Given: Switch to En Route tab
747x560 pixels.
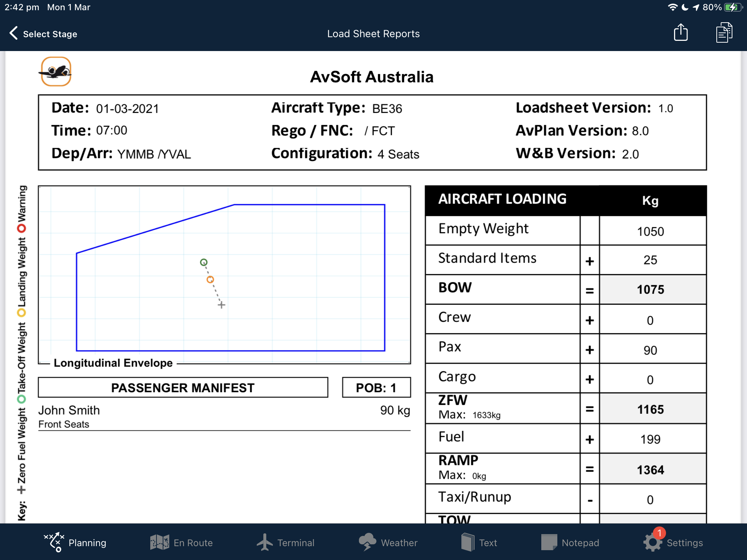Looking at the screenshot, I should click(181, 542).
